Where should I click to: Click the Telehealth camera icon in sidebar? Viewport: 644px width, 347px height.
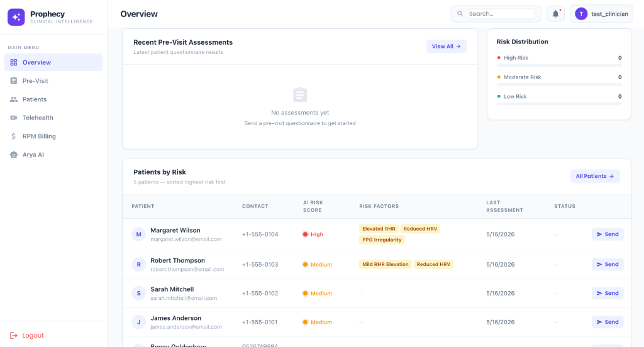pyautogui.click(x=14, y=118)
